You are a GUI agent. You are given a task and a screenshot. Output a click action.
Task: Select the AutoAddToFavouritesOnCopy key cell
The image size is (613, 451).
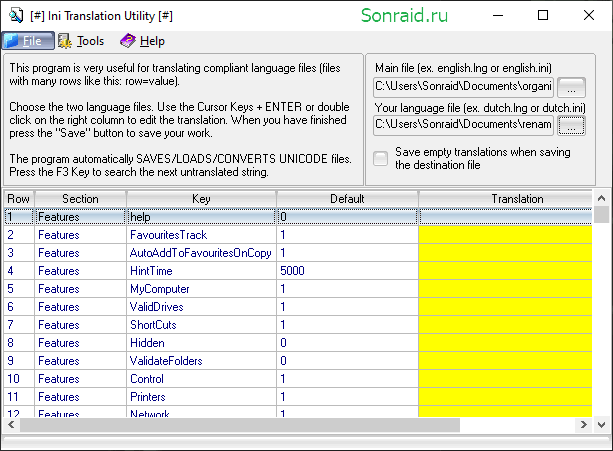201,253
